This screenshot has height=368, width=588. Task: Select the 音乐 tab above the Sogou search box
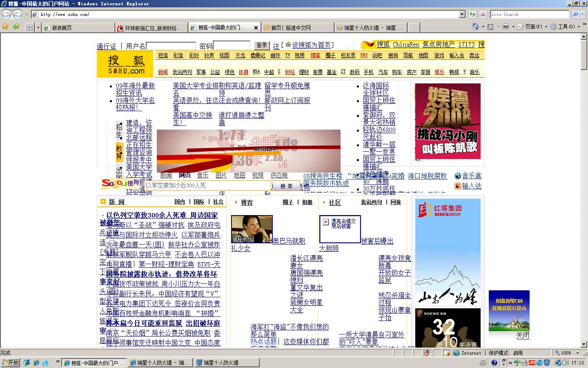[203, 175]
